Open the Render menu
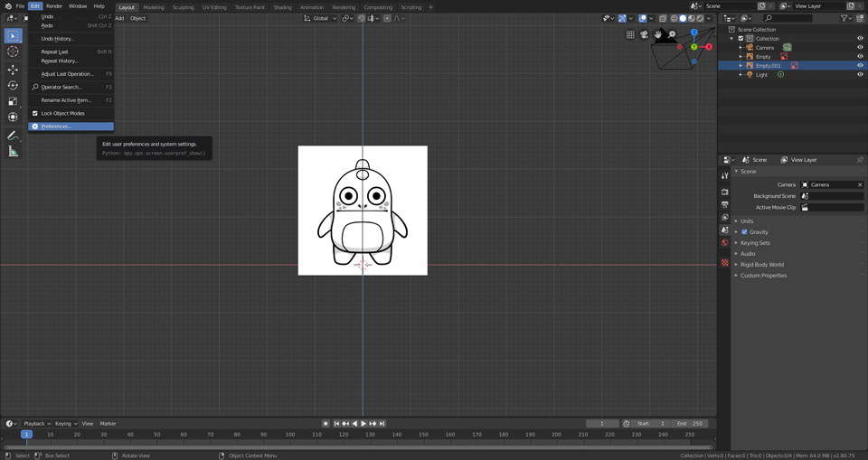 click(x=54, y=6)
